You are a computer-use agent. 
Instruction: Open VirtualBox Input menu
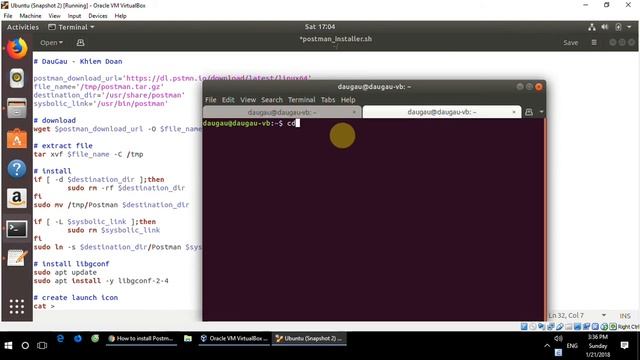[74, 16]
